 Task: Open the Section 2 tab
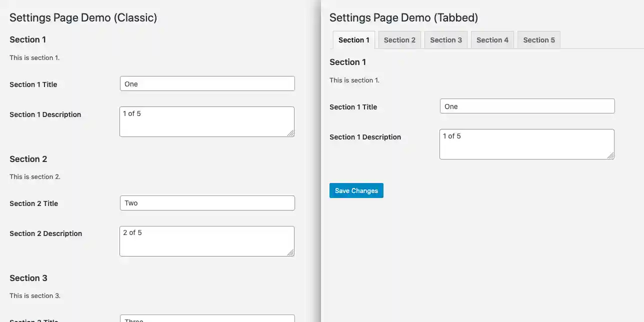click(x=399, y=40)
